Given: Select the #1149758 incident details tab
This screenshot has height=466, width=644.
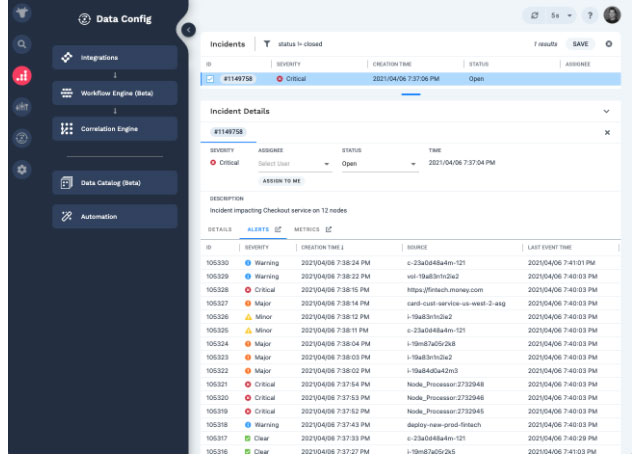Looking at the screenshot, I should (228, 132).
